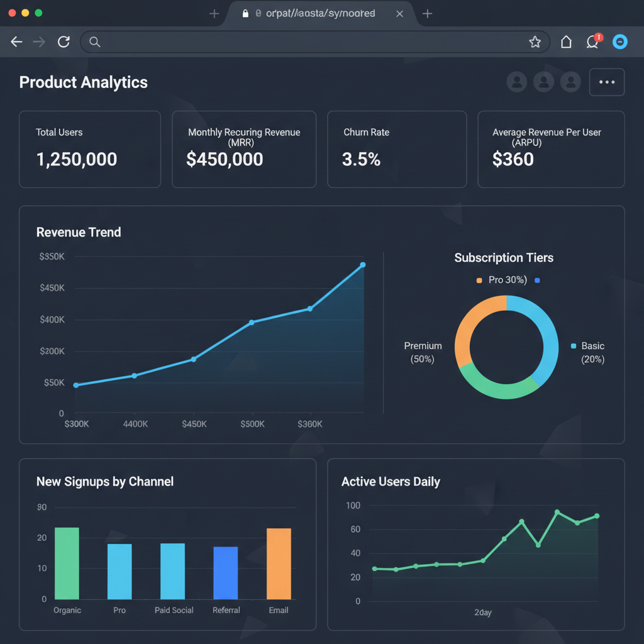Click the orange Pro legend swatch
Viewport: 644px width, 644px height.
click(x=479, y=280)
